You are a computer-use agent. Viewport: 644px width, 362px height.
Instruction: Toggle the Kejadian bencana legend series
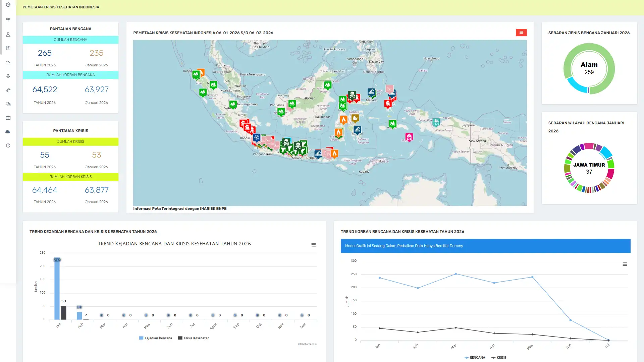click(156, 338)
